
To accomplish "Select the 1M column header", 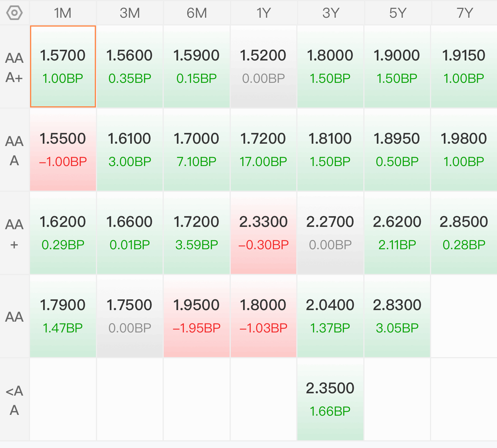I will click(x=63, y=13).
